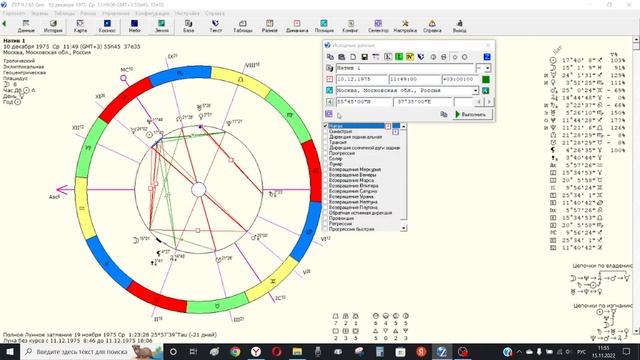Click the Земля toolbar icon

coord(162,27)
